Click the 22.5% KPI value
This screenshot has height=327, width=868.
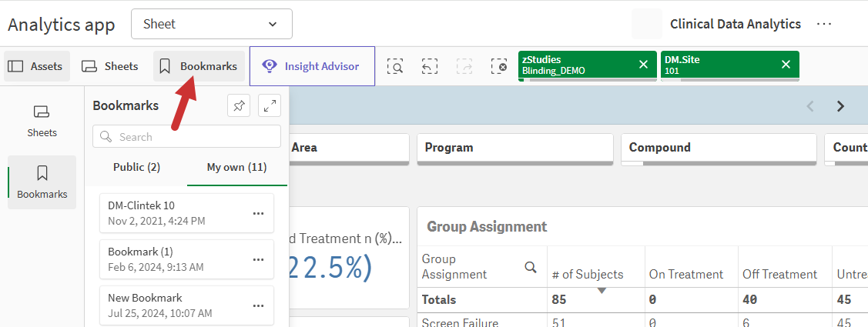pyautogui.click(x=330, y=269)
